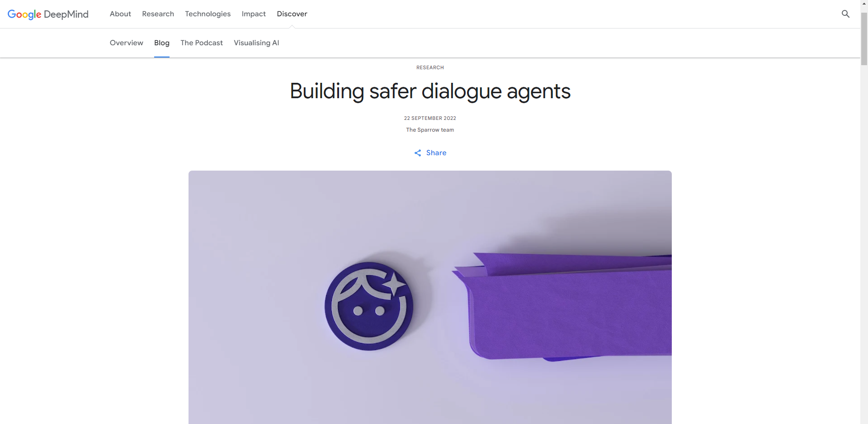This screenshot has height=424, width=868.
Task: Click the Sparrow face badge in hero image
Action: [x=369, y=306]
